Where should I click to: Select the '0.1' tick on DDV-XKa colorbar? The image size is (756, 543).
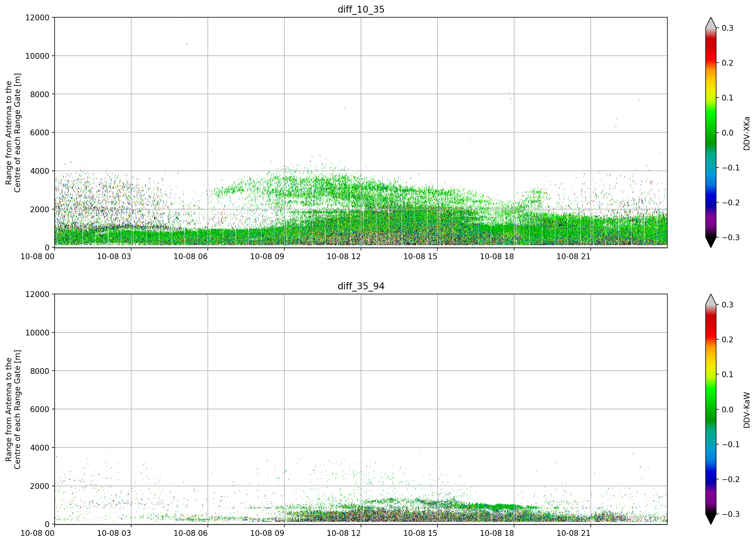(728, 98)
